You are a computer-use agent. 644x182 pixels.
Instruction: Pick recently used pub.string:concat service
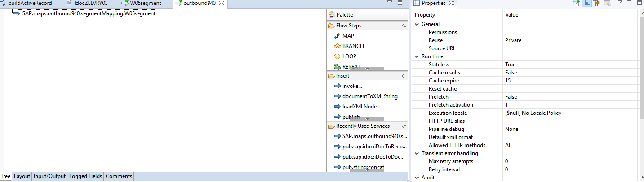pos(360,167)
